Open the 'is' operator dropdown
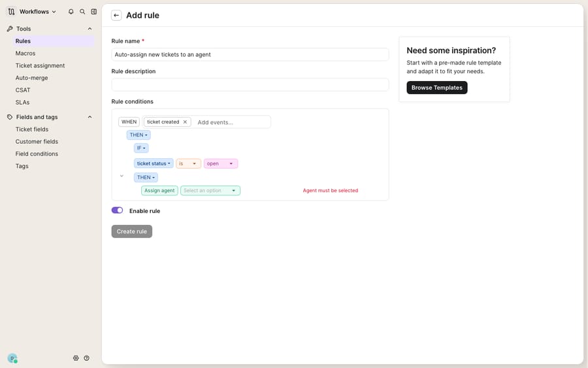Viewport: 588px width, 368px height. (x=188, y=163)
